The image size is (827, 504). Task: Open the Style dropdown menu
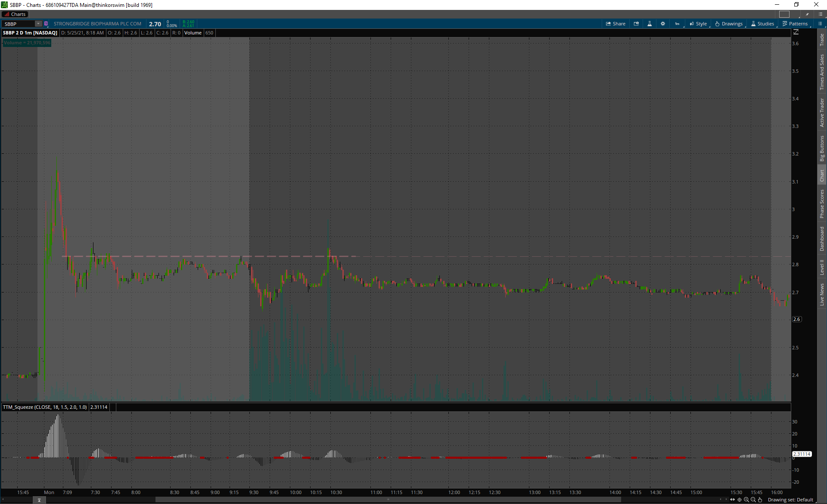[x=698, y=24]
